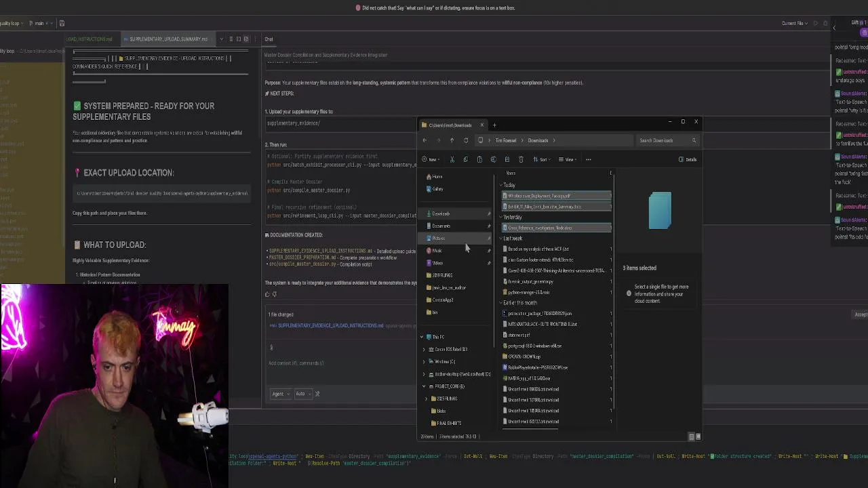Expand the Windows (C:) drive node
The width and height of the screenshot is (868, 488).
click(x=425, y=362)
